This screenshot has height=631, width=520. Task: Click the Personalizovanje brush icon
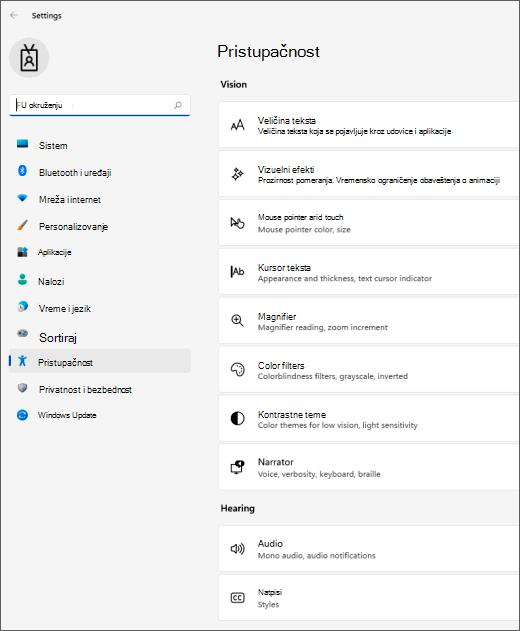coord(23,225)
